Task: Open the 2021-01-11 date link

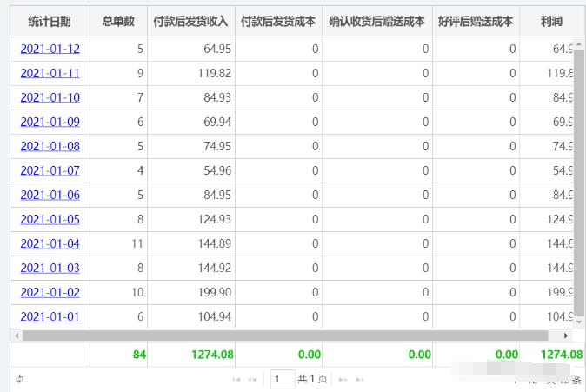Action: click(50, 74)
